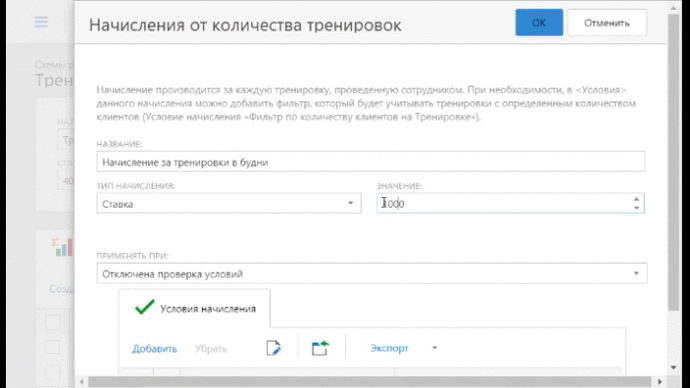The image size is (690, 388).
Task: Open the Тип начисления dropdown showing Ставка
Action: pos(229,203)
